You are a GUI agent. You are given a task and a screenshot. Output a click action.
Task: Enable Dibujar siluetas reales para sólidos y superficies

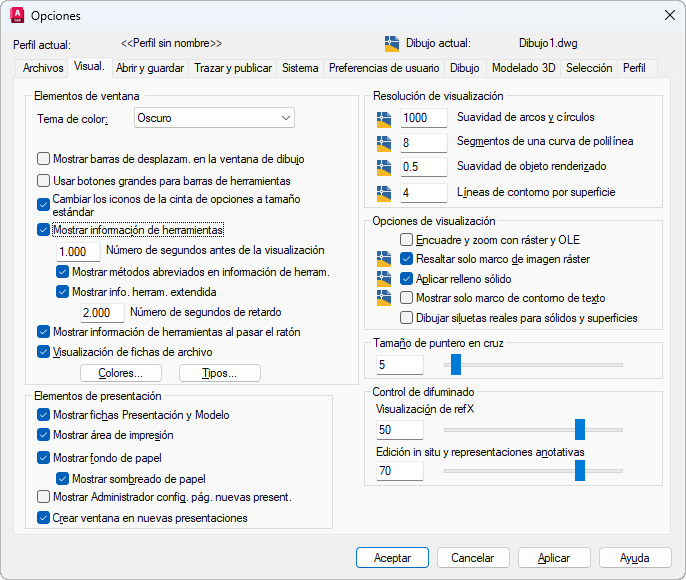point(406,318)
